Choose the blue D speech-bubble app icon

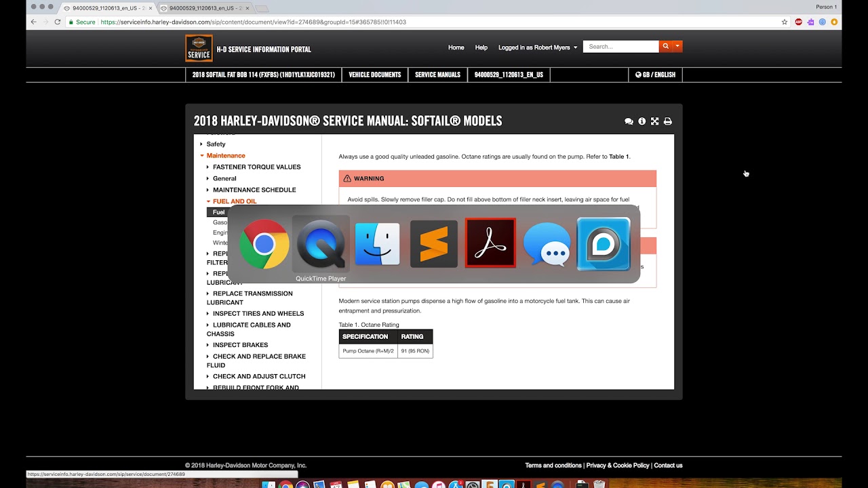(604, 244)
